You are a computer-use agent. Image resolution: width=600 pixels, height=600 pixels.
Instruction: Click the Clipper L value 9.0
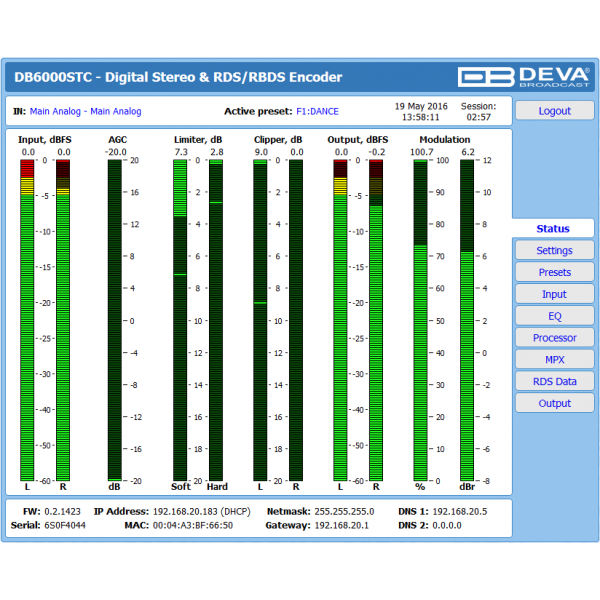pyautogui.click(x=261, y=152)
